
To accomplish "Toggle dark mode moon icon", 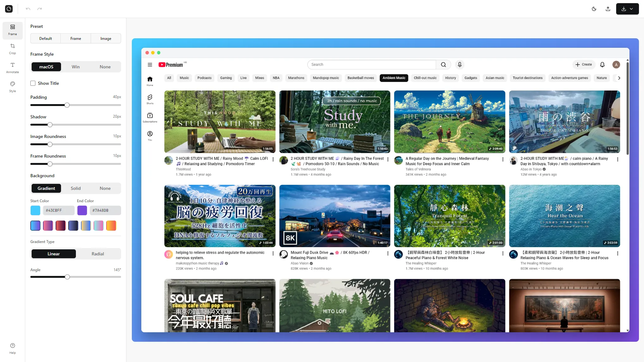I will click(x=594, y=9).
